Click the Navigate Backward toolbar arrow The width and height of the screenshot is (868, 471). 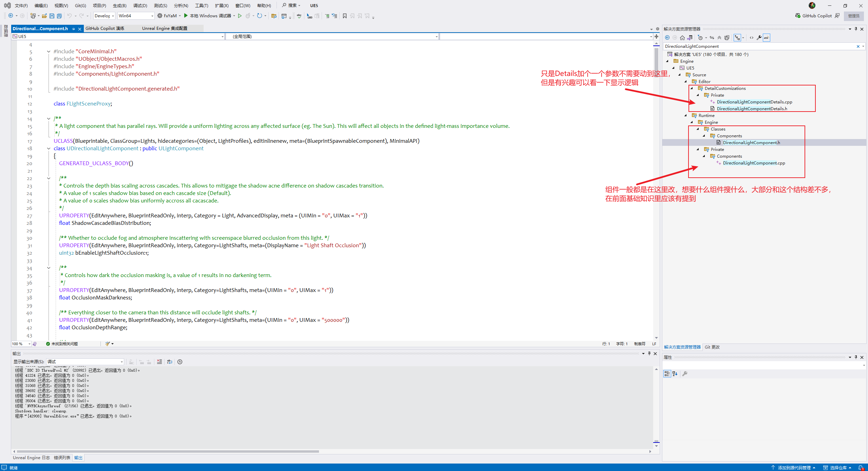(11, 16)
